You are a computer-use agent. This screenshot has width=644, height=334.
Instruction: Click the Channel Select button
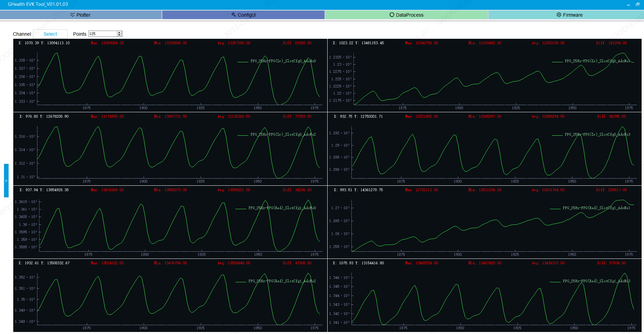click(50, 34)
